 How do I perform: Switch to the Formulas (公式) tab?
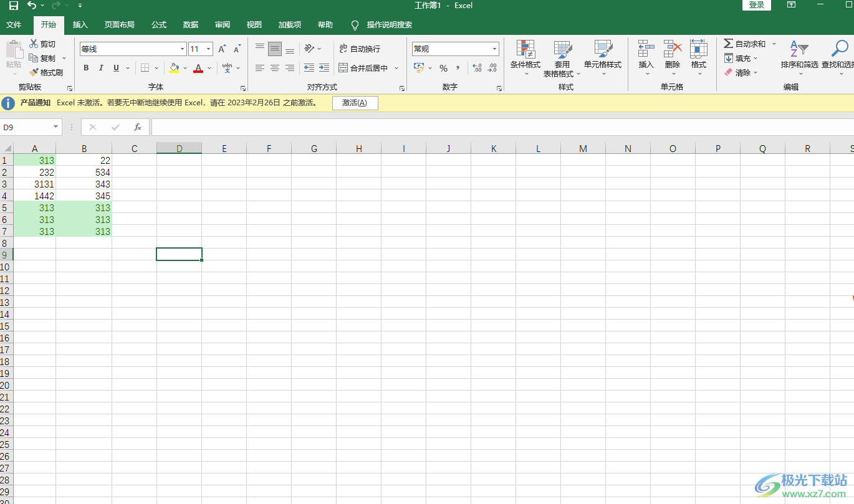[159, 25]
